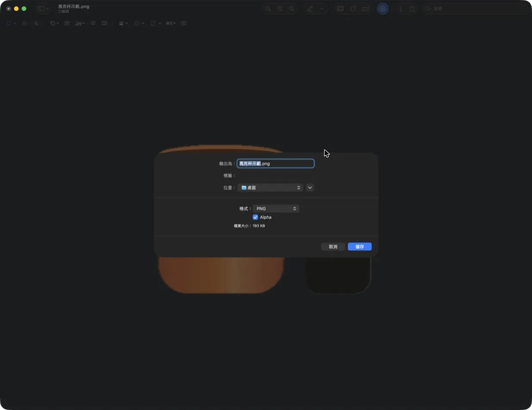Viewport: 532px width, 410px height.
Task: Expand the save dialog with chevron button
Action: tap(310, 188)
